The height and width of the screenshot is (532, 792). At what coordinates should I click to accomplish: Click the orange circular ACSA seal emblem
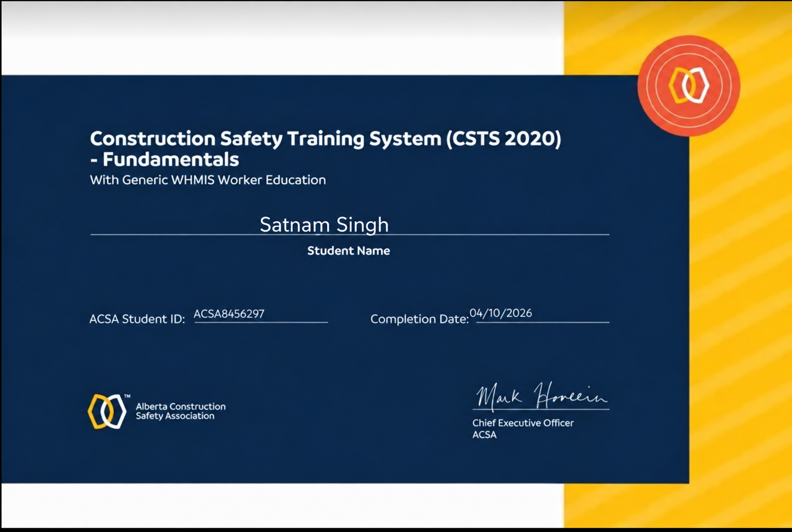[688, 86]
